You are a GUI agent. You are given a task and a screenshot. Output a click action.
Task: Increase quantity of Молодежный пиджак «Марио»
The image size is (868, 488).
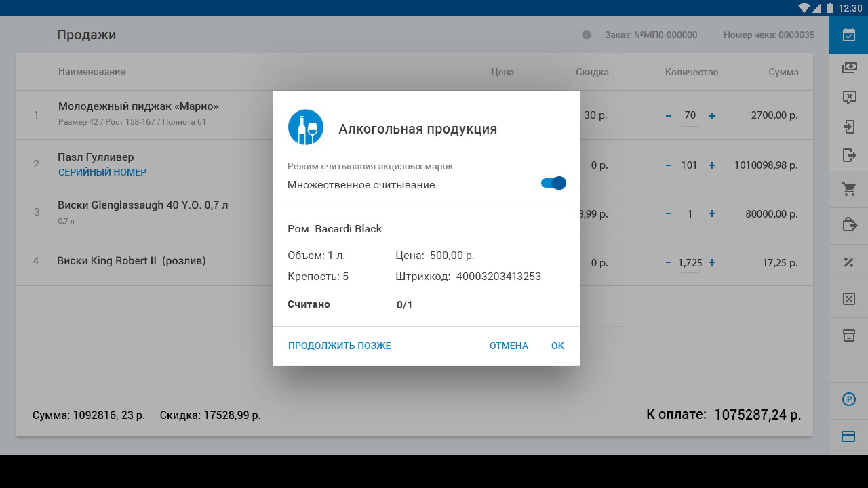pos(712,116)
